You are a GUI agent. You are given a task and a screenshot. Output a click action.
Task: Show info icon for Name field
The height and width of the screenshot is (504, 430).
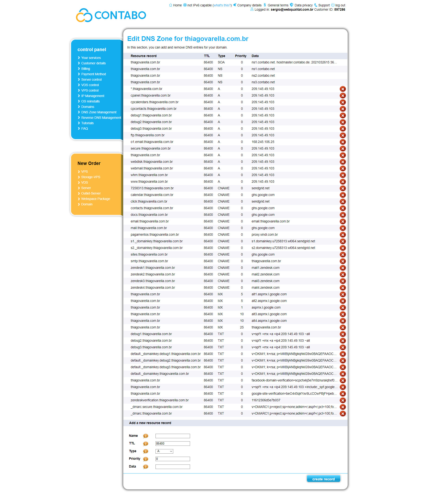(x=146, y=436)
